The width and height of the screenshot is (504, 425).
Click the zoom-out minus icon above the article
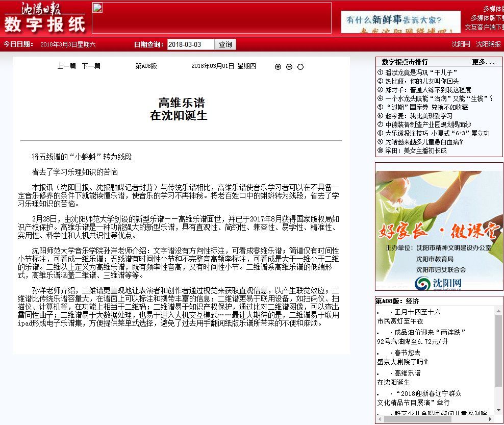(x=289, y=67)
